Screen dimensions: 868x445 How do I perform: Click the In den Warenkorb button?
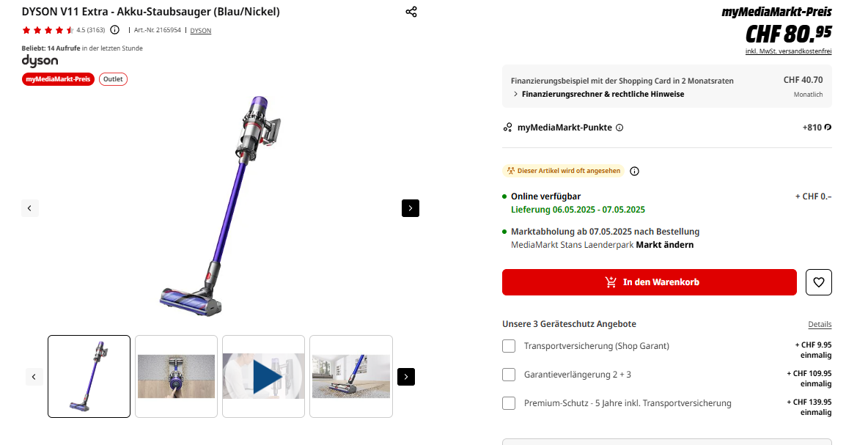[649, 282]
